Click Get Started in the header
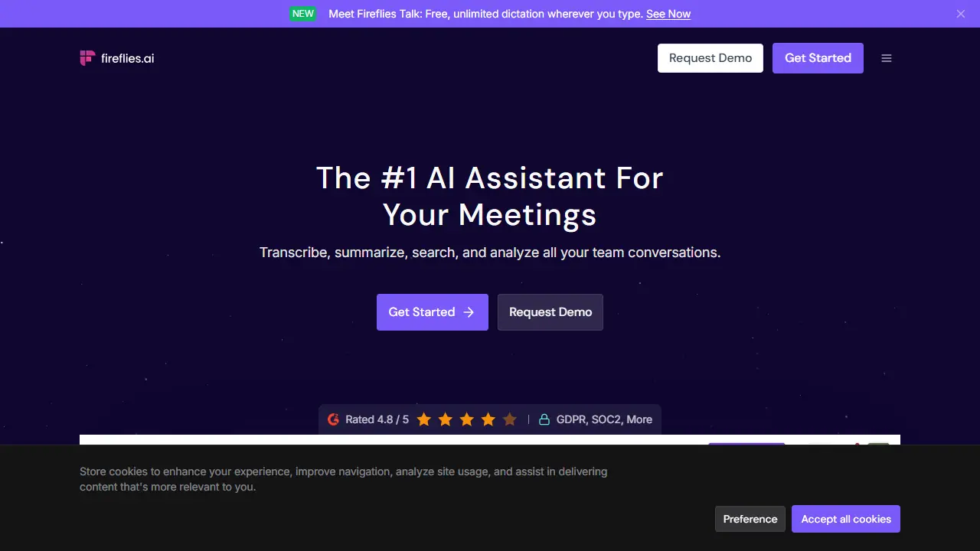The image size is (980, 551). pos(818,58)
